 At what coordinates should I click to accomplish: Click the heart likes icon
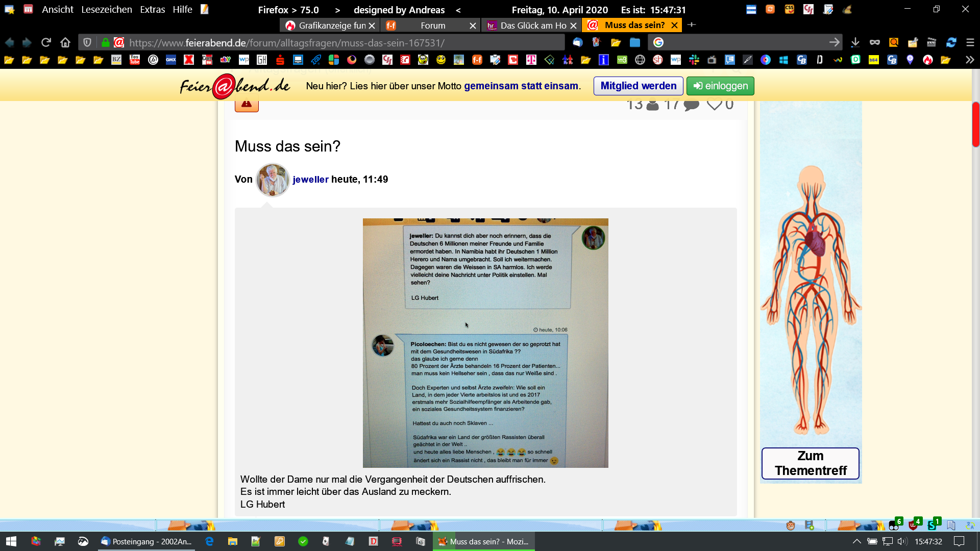[714, 105]
